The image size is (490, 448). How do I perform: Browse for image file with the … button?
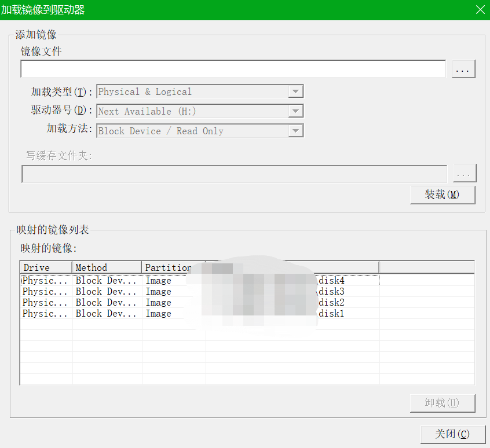pos(463,69)
